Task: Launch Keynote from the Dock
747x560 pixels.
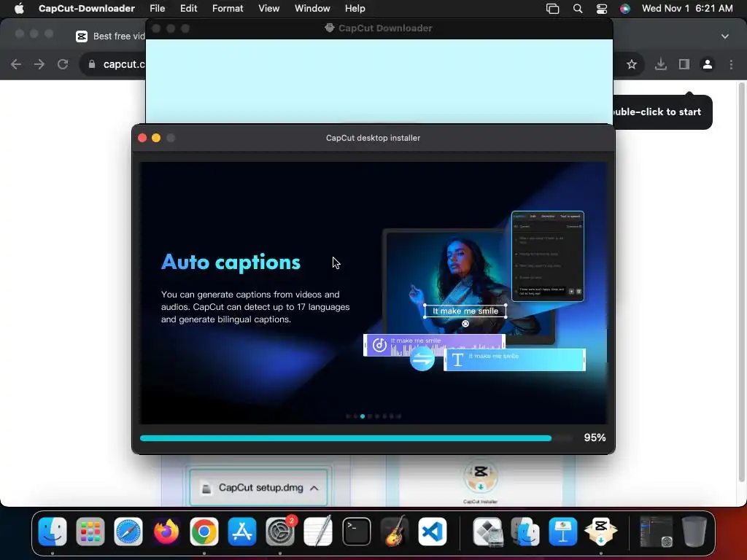Action: (x=563, y=532)
